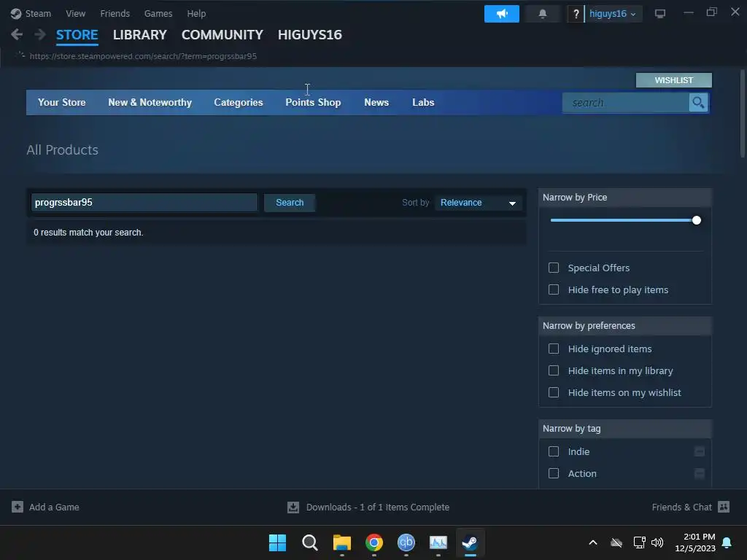Go forward with the right arrow
The height and width of the screenshot is (560, 747).
click(40, 34)
